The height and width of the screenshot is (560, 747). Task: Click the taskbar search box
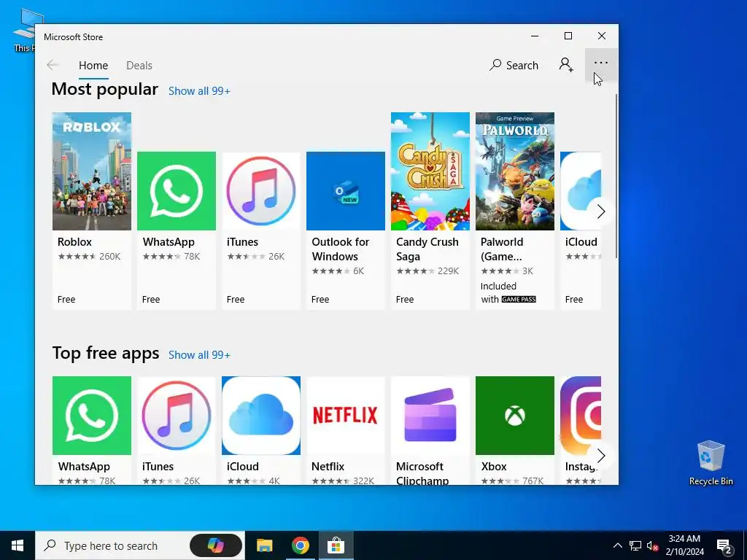coord(112,545)
